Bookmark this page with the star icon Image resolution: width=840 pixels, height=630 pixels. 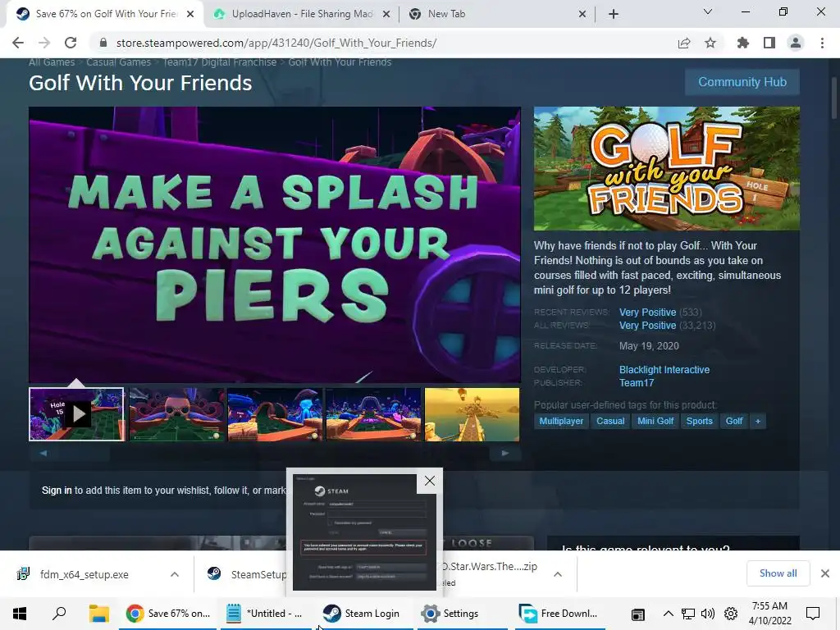pos(710,43)
